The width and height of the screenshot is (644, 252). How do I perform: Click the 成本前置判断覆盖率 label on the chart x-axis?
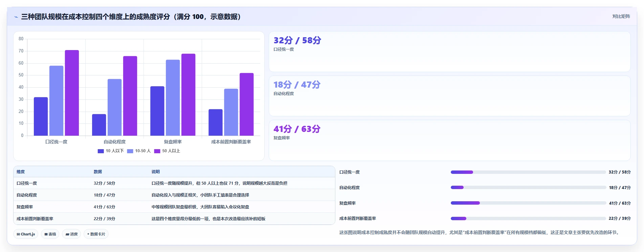pyautogui.click(x=231, y=142)
